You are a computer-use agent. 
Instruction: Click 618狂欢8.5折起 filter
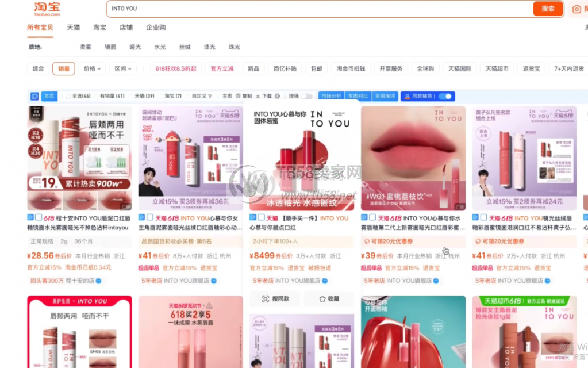tap(176, 68)
